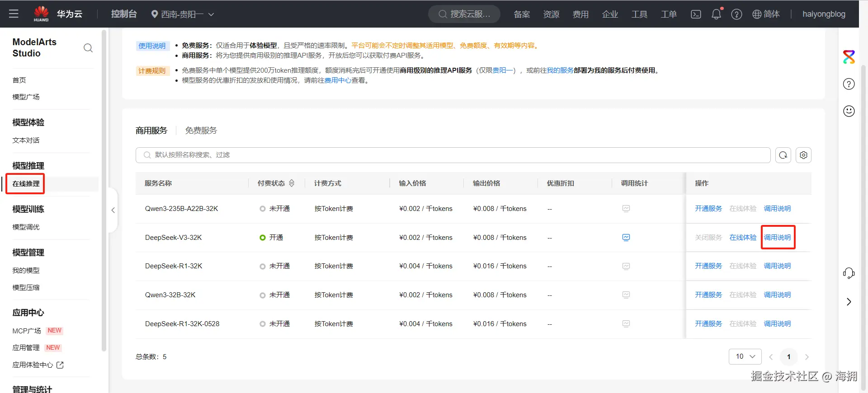The height and width of the screenshot is (393, 868).
Task: Open the right-rail help circle icon
Action: pyautogui.click(x=849, y=84)
